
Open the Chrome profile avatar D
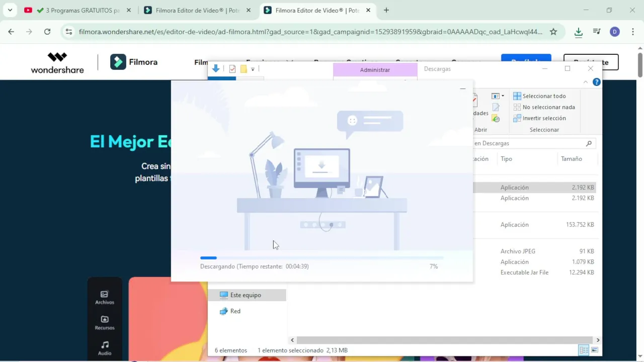click(x=614, y=32)
